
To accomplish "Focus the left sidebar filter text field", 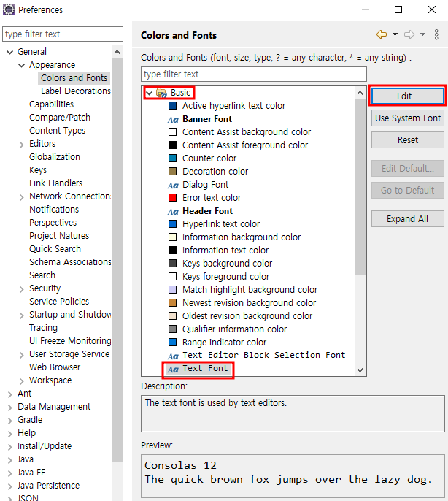I will [63, 34].
